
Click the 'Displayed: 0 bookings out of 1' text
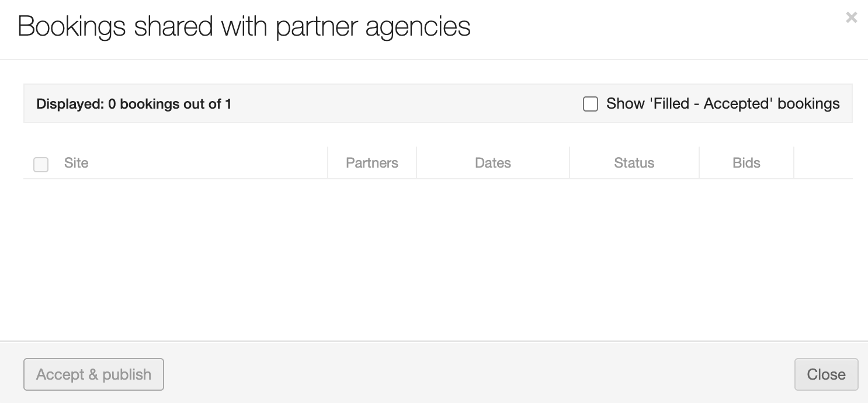tap(134, 104)
